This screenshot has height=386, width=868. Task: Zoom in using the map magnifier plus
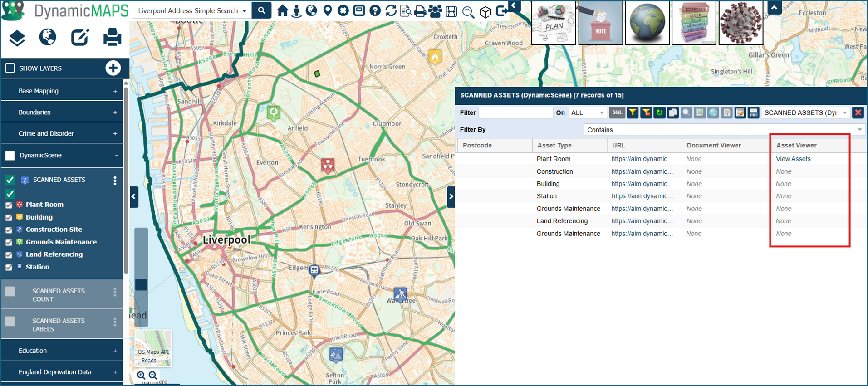pos(141,375)
